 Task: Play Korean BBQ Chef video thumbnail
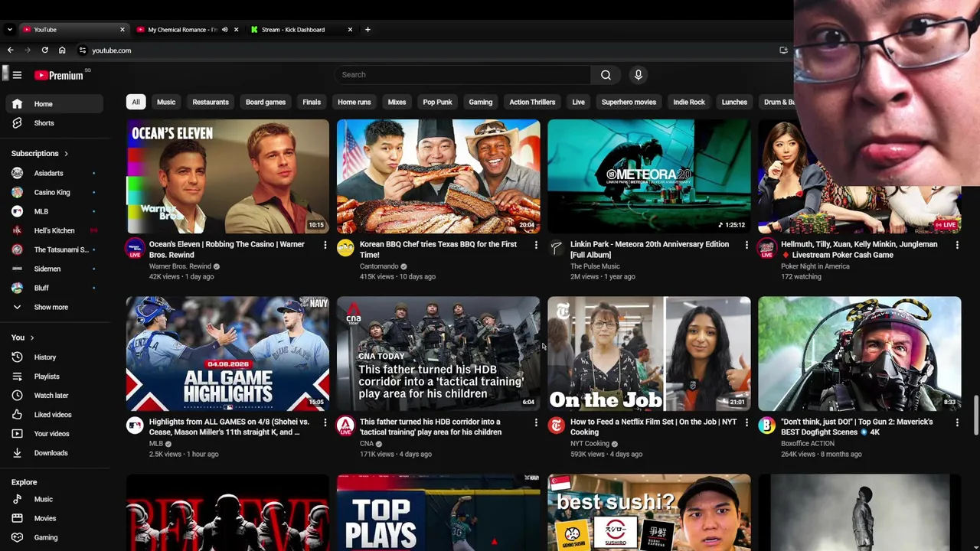pos(438,176)
